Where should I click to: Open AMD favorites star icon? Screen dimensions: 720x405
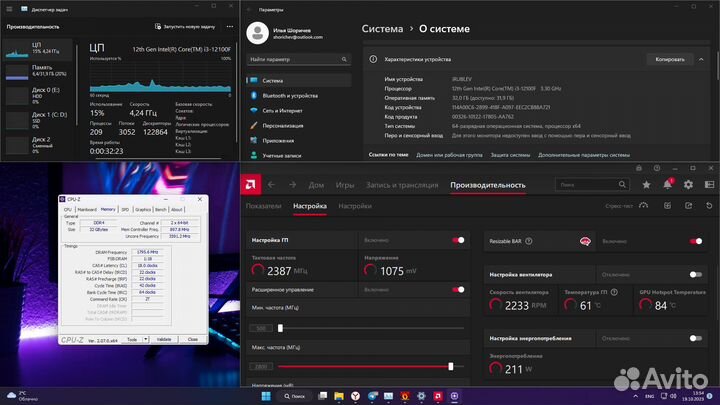click(x=646, y=185)
